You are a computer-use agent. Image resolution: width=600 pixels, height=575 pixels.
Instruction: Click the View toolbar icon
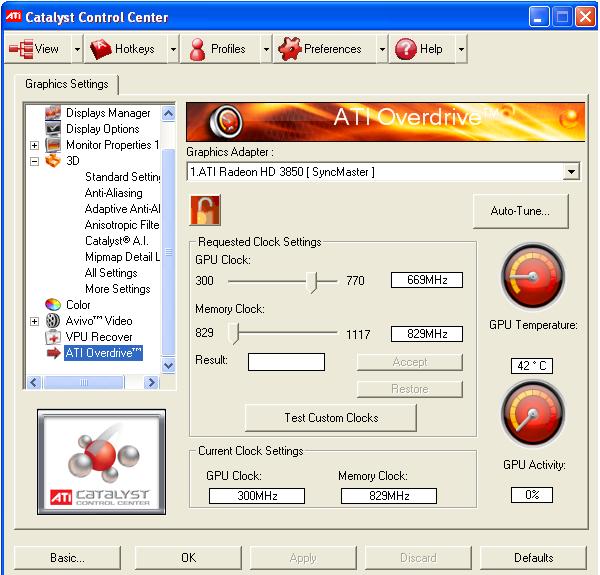tap(21, 49)
